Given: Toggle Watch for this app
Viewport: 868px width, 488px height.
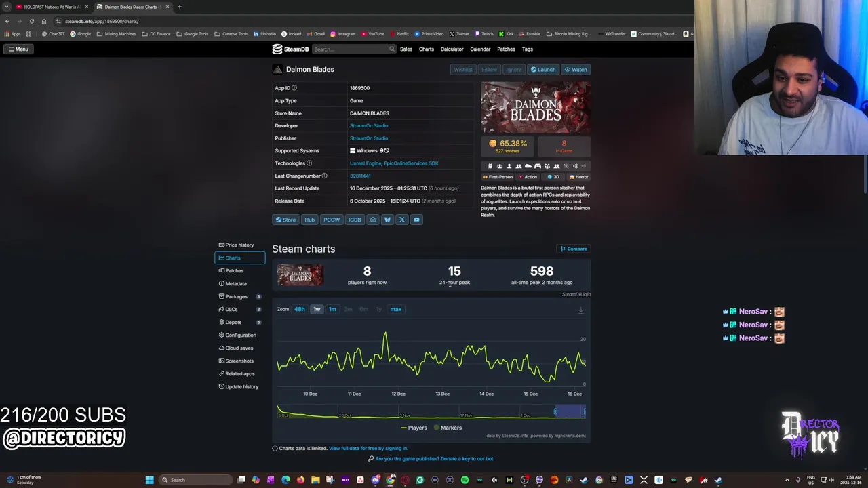Looking at the screenshot, I should 576,69.
